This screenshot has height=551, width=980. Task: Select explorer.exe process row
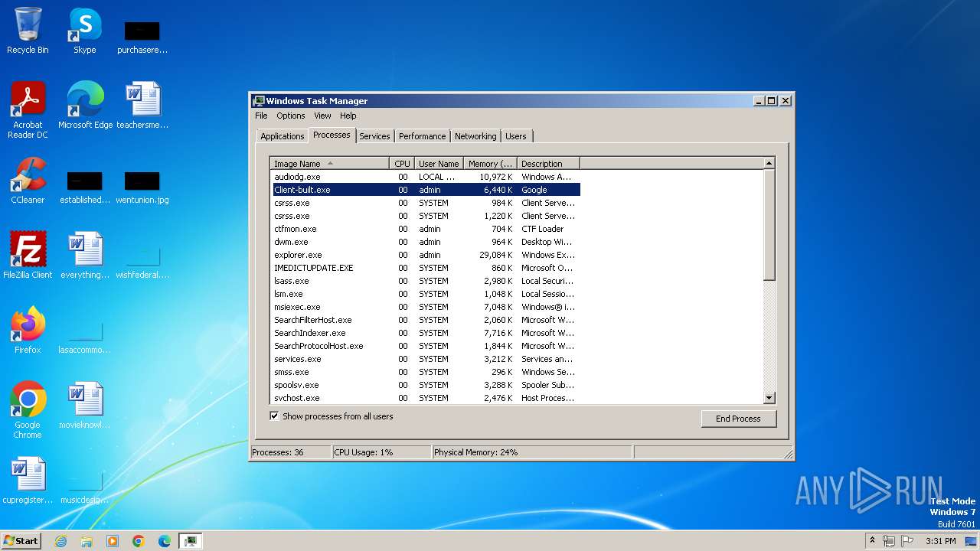(425, 255)
